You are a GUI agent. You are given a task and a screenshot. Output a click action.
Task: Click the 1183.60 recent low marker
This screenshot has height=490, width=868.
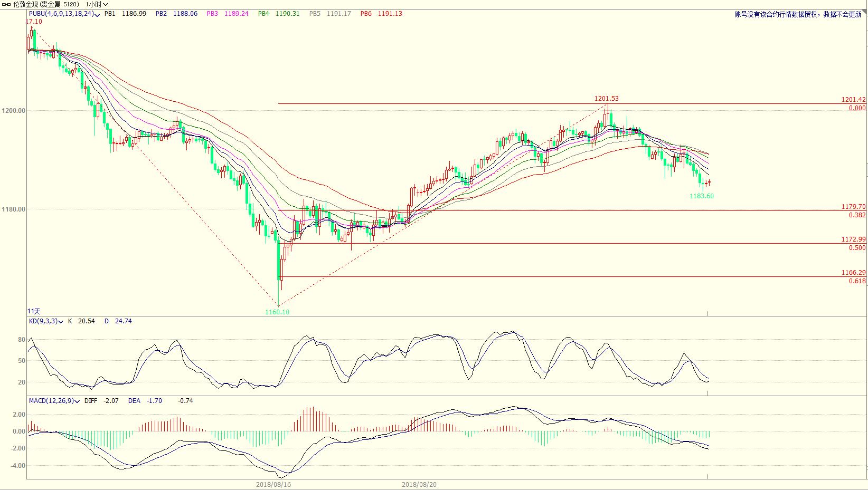(702, 196)
